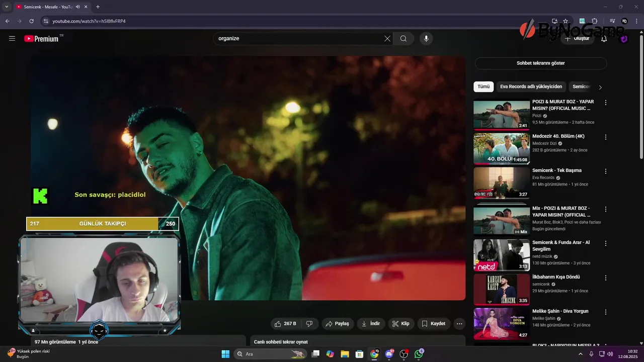Click the Paylaş share button
Image resolution: width=644 pixels, height=362 pixels.
pyautogui.click(x=337, y=324)
